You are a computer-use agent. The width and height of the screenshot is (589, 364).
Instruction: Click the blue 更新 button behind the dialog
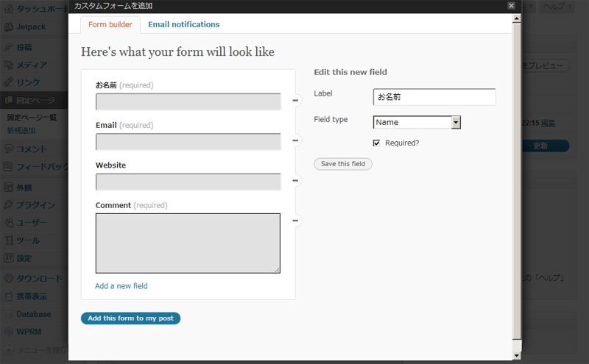(x=545, y=146)
